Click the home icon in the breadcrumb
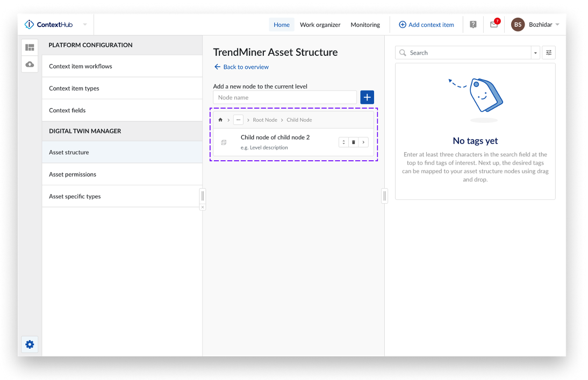 click(220, 120)
